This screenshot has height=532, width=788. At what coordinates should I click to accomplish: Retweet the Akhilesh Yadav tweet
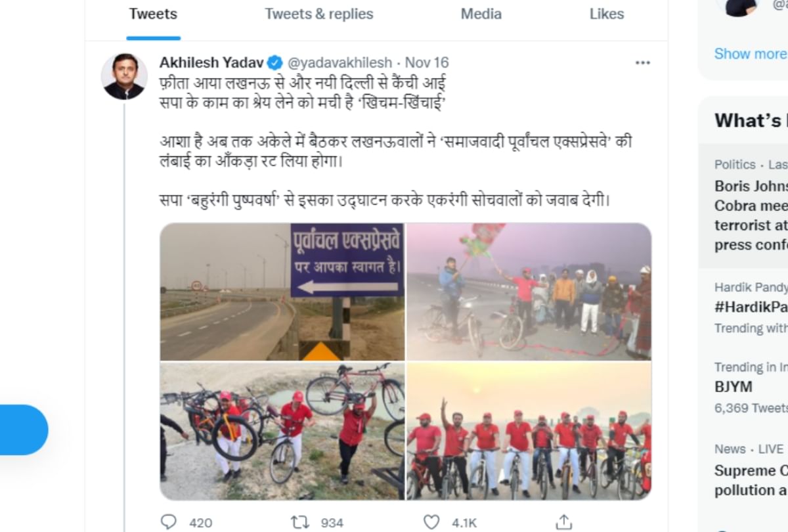tap(300, 522)
